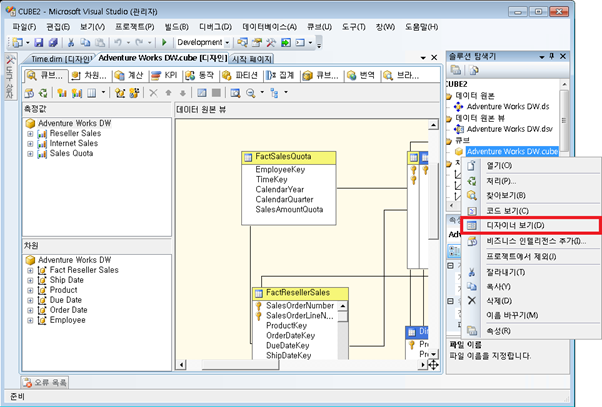Click the SalesAmountQuota column in FactSalesQuota

click(289, 210)
